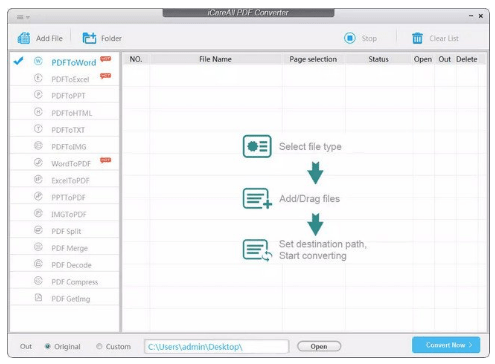Open the title bar menu icon
Image resolution: width=495 pixels, height=364 pixels.
(23, 17)
